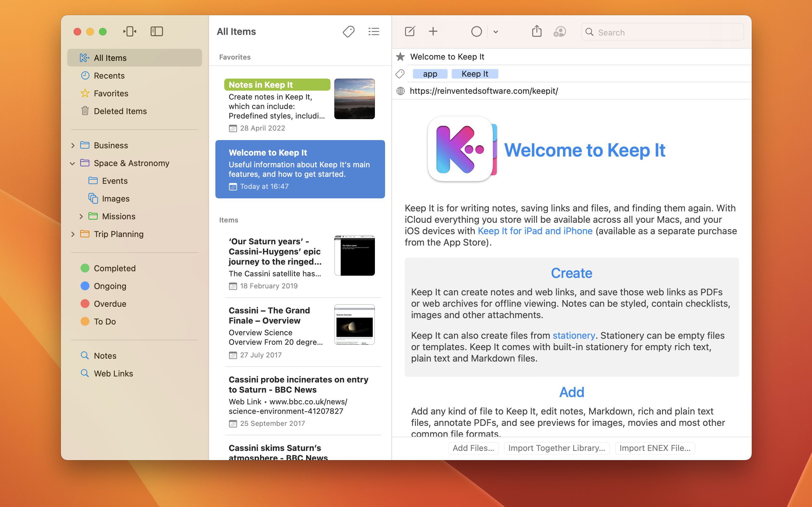Click the compose new note icon
The width and height of the screenshot is (812, 507).
coord(410,31)
